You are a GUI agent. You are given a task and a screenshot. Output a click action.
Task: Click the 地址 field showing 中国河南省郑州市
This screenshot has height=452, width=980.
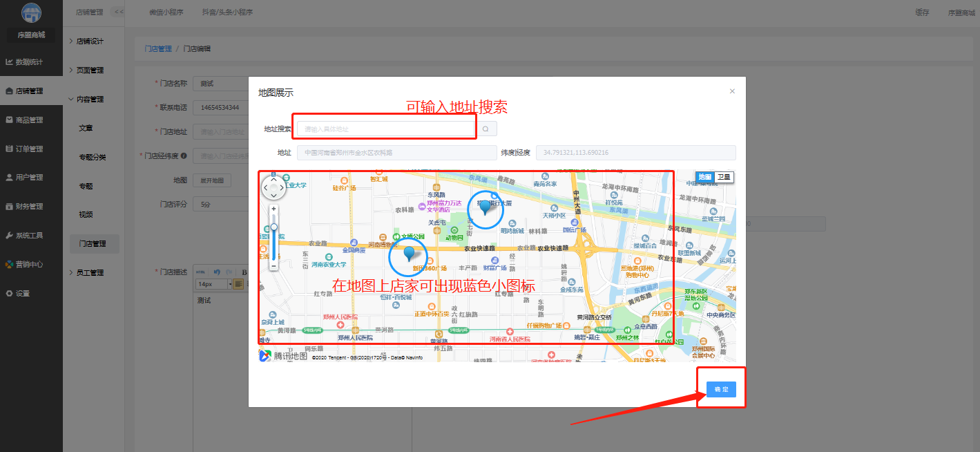tap(396, 153)
